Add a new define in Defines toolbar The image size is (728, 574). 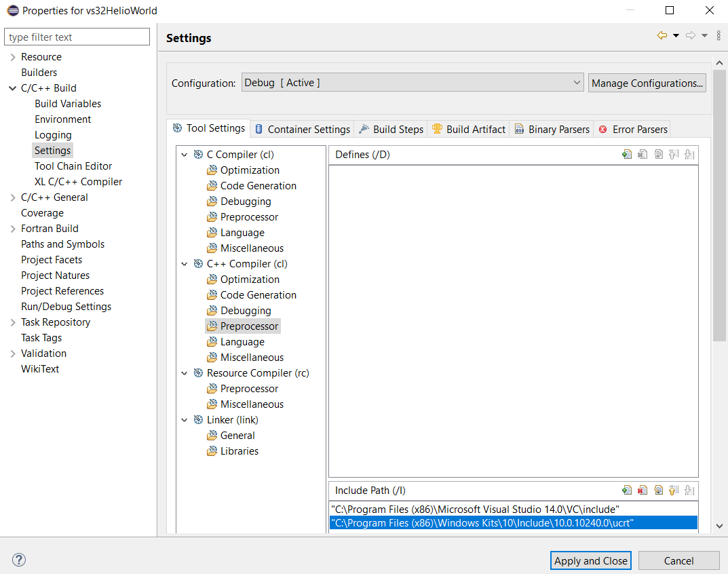point(627,154)
